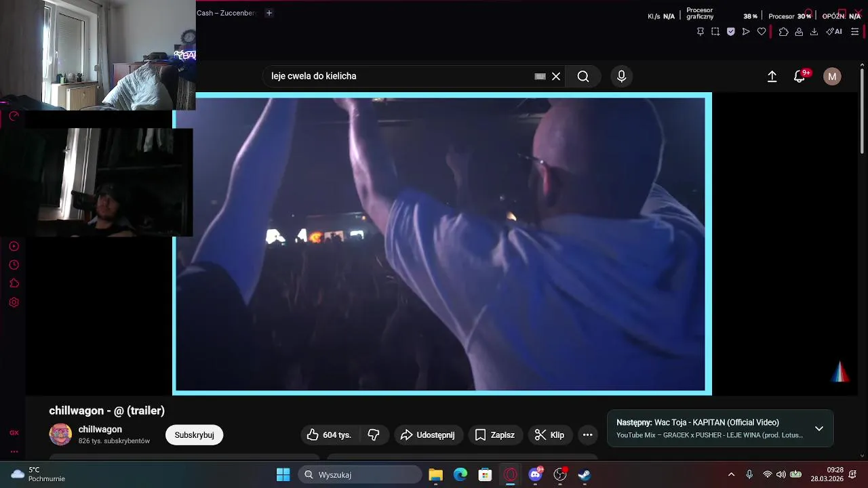The image size is (868, 488).
Task: Open the account avatar M menu
Action: [x=832, y=77]
